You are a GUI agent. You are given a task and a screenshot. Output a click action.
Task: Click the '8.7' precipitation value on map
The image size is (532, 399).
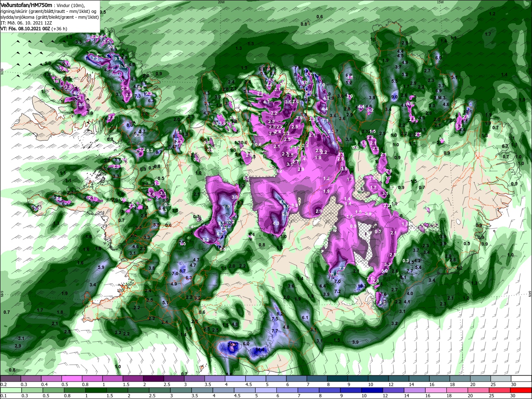pos(182,271)
